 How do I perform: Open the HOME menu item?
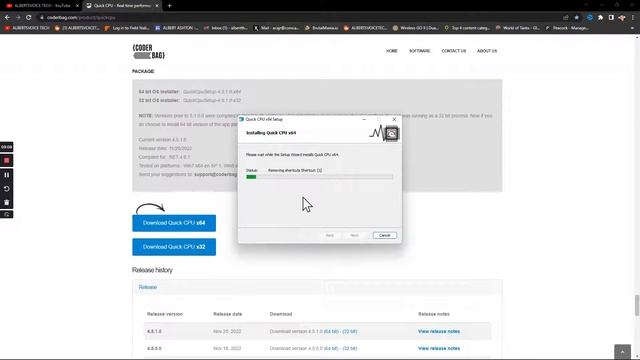[392, 51]
